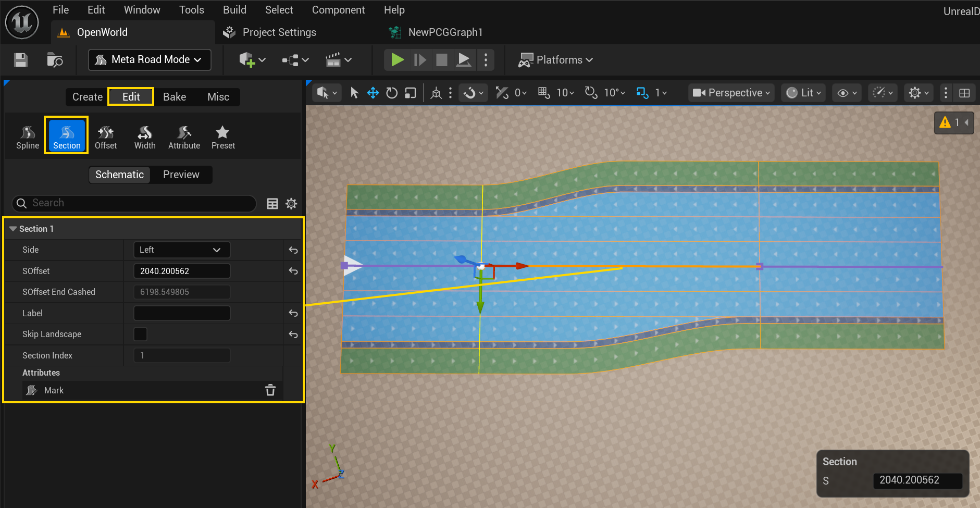This screenshot has width=980, height=508.
Task: Open the Build menu
Action: coord(234,10)
